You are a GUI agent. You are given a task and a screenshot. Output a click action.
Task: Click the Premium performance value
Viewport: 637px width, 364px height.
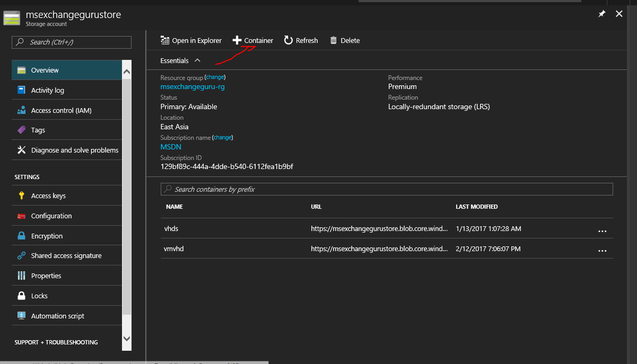click(x=403, y=86)
